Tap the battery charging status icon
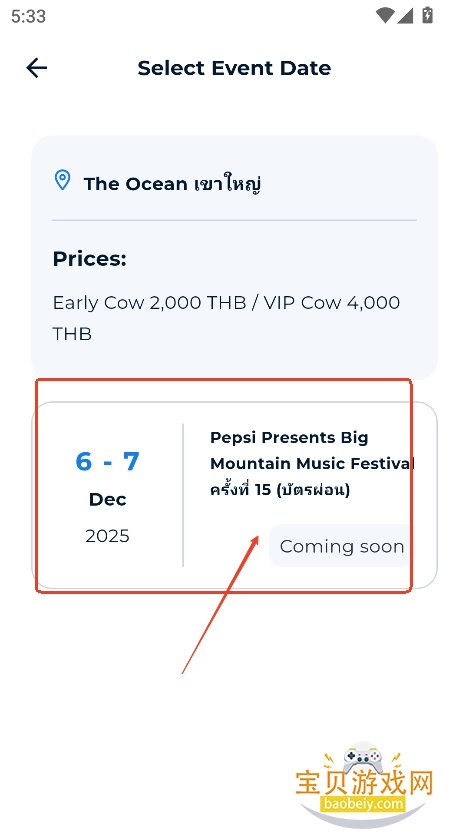The width and height of the screenshot is (469, 834). click(x=428, y=15)
